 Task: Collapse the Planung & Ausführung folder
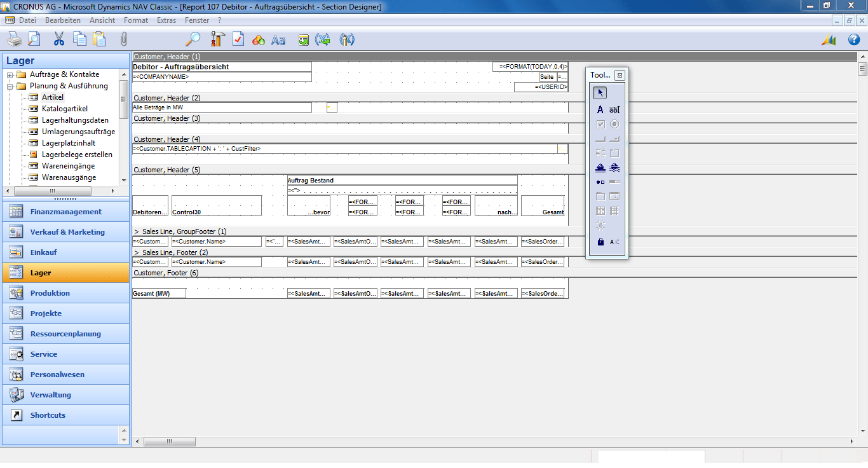[x=10, y=86]
